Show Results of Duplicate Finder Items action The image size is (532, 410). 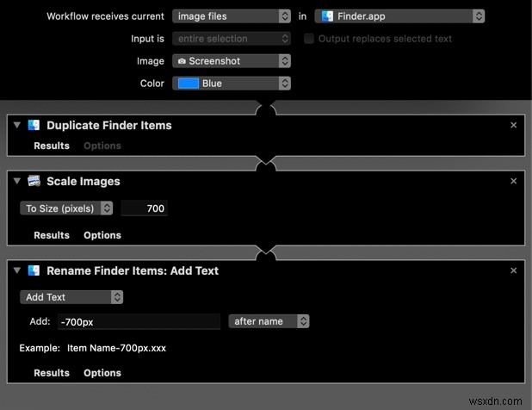coord(52,146)
